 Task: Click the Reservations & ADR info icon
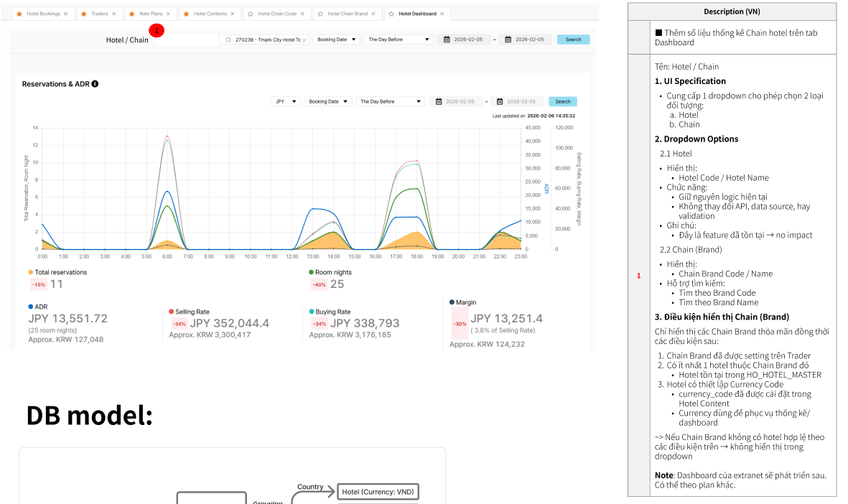pyautogui.click(x=95, y=84)
